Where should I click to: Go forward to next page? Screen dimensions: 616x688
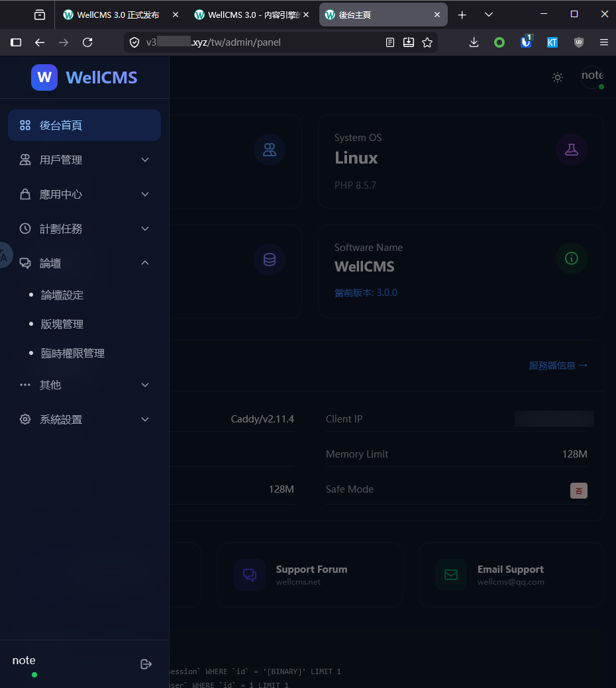[x=64, y=42]
